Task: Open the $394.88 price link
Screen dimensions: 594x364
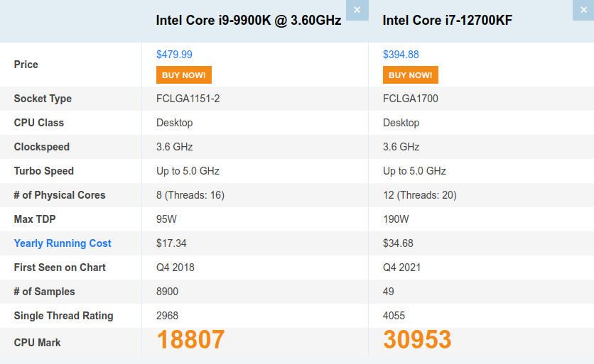Action: click(x=401, y=54)
